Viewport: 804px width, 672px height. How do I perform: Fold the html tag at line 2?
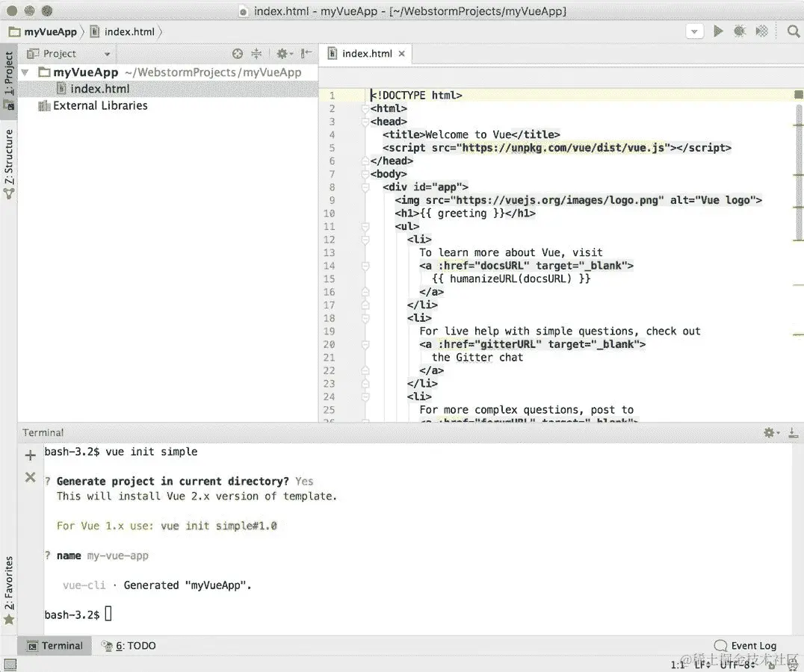click(x=365, y=108)
